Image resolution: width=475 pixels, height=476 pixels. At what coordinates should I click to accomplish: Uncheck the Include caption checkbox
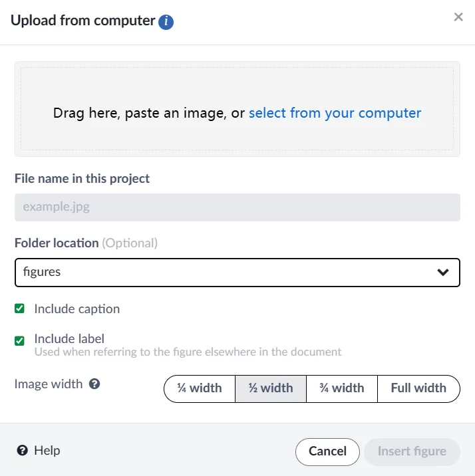pos(20,308)
